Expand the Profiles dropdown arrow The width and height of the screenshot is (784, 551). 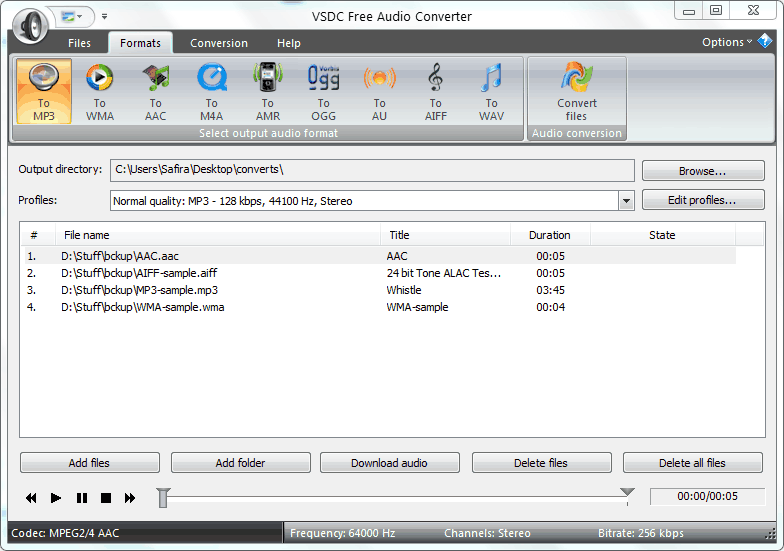pos(626,201)
